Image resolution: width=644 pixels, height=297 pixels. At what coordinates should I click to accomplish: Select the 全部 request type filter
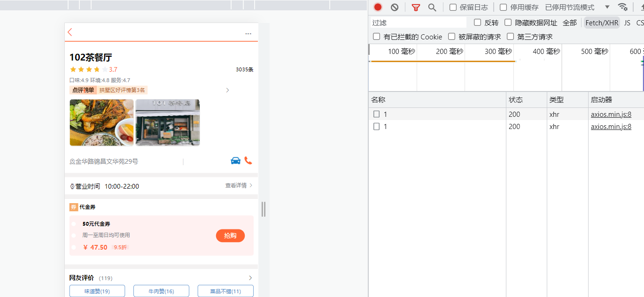point(570,23)
